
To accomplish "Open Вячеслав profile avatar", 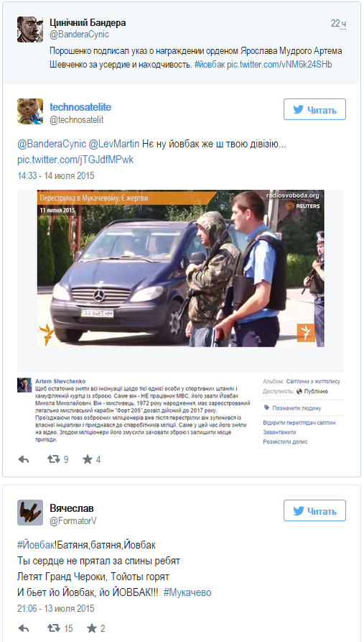I will 30,513.
